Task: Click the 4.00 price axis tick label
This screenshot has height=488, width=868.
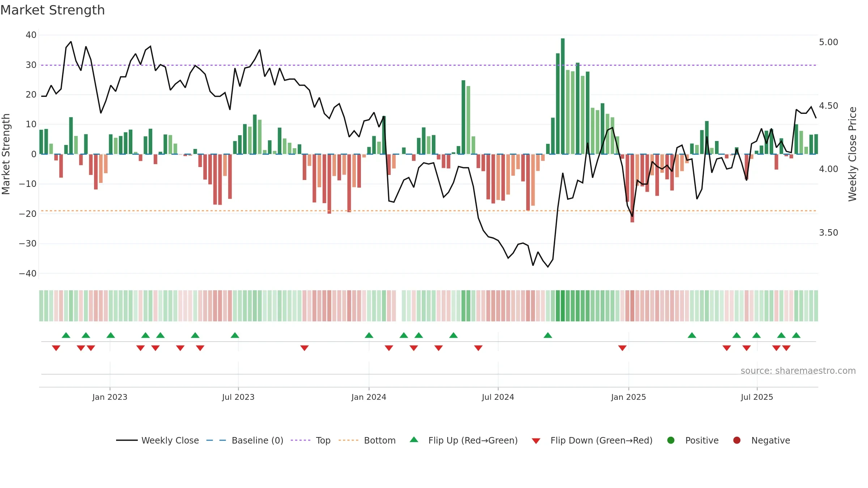Action: pyautogui.click(x=829, y=169)
